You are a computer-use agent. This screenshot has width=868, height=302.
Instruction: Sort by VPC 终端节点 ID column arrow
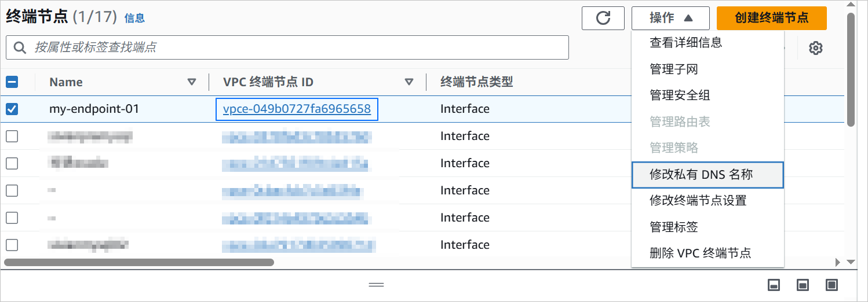coord(409,82)
